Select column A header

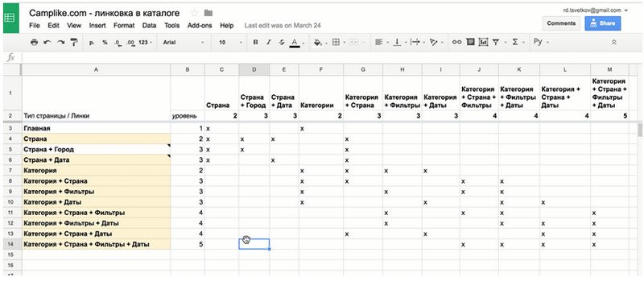click(x=96, y=69)
